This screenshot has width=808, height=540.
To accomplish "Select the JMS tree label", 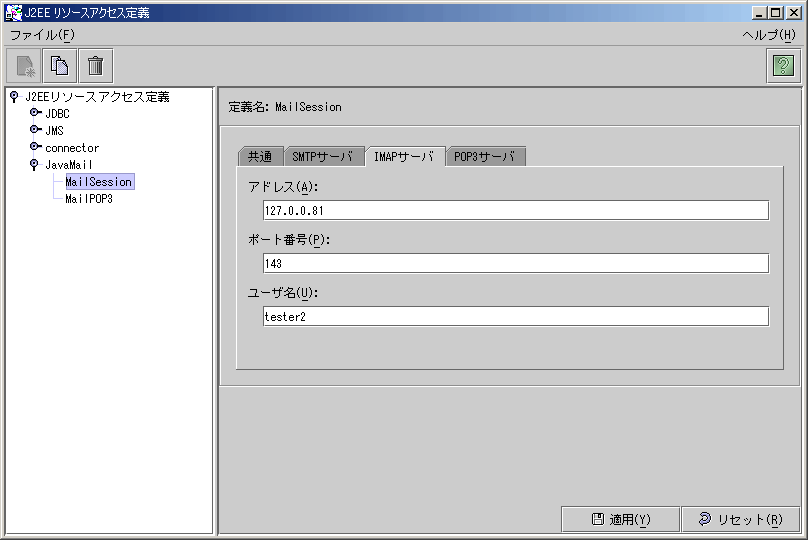I will (55, 130).
